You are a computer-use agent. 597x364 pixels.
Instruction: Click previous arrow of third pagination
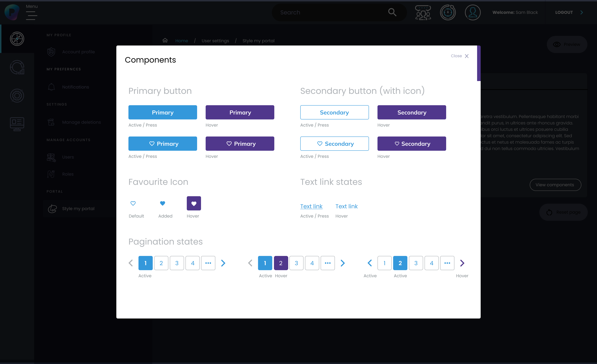pos(369,263)
